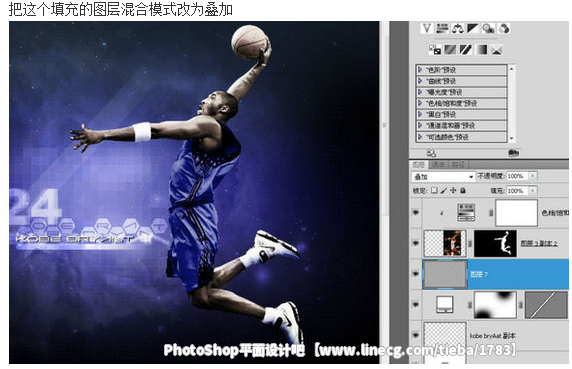Viewport: 572px width, 369px height.
Task: Click the 图层 7 layer name
Action: tap(479, 274)
